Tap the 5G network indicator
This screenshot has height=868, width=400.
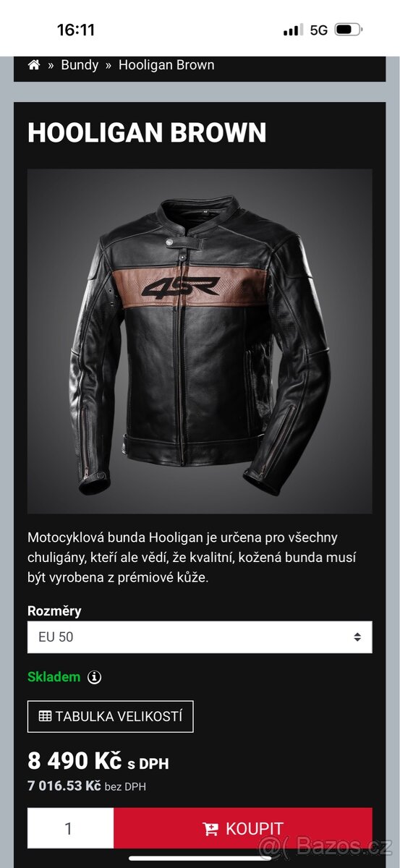(319, 30)
